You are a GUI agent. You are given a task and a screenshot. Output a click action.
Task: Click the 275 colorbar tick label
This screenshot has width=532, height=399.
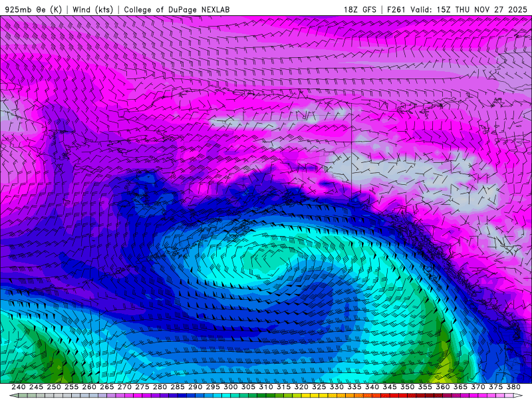[142, 387]
